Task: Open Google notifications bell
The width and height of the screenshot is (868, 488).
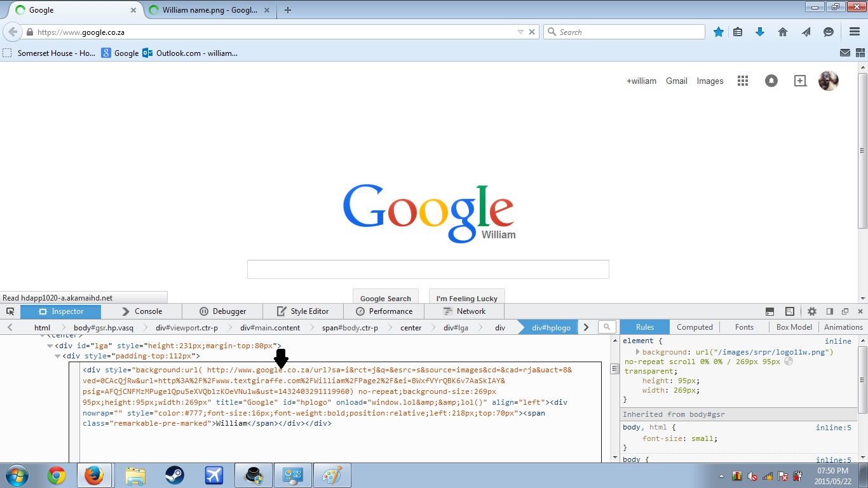Action: (771, 81)
